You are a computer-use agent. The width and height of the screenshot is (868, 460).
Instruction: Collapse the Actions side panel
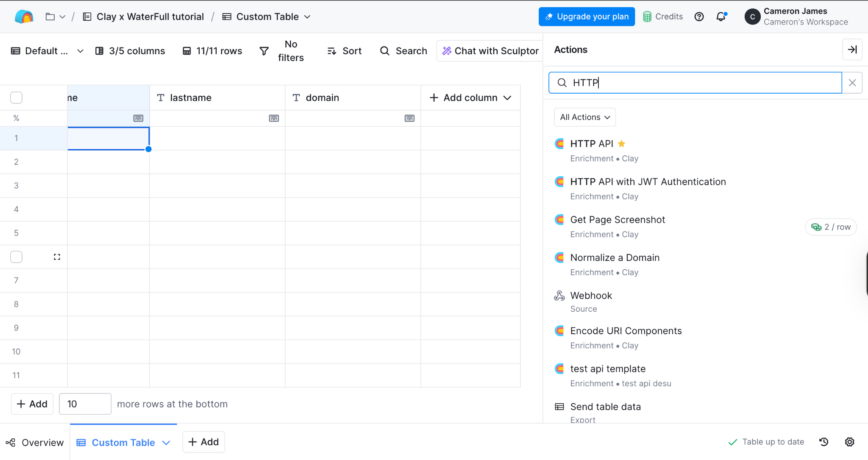[852, 50]
